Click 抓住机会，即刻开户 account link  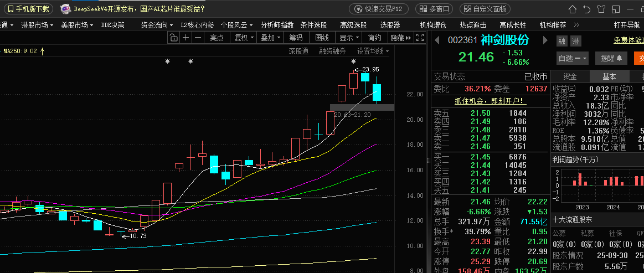(491, 101)
